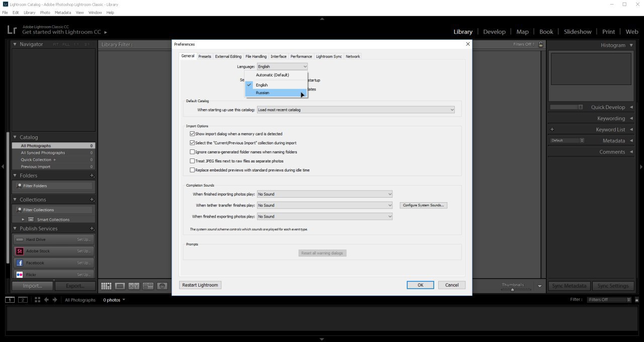
Task: Open the Metadata menu in menu bar
Action: pyautogui.click(x=63, y=13)
